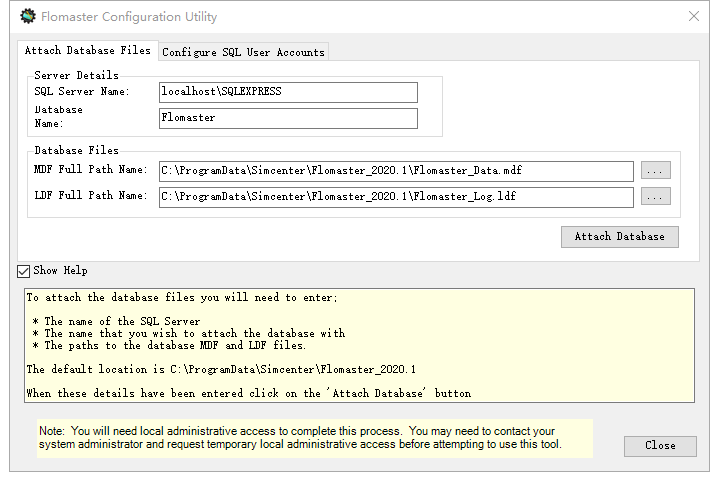
Task: Click the SQL Server Name input field
Action: click(288, 92)
